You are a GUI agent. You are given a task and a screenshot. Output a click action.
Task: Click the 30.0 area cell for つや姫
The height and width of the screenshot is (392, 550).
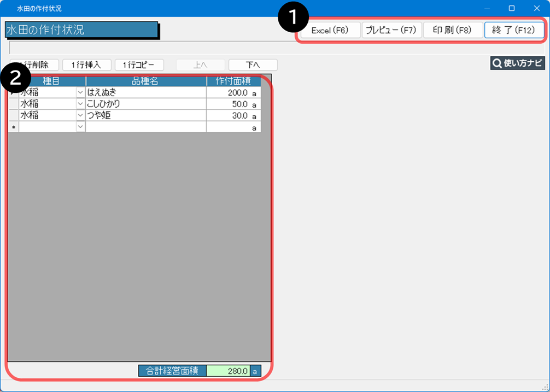click(229, 115)
